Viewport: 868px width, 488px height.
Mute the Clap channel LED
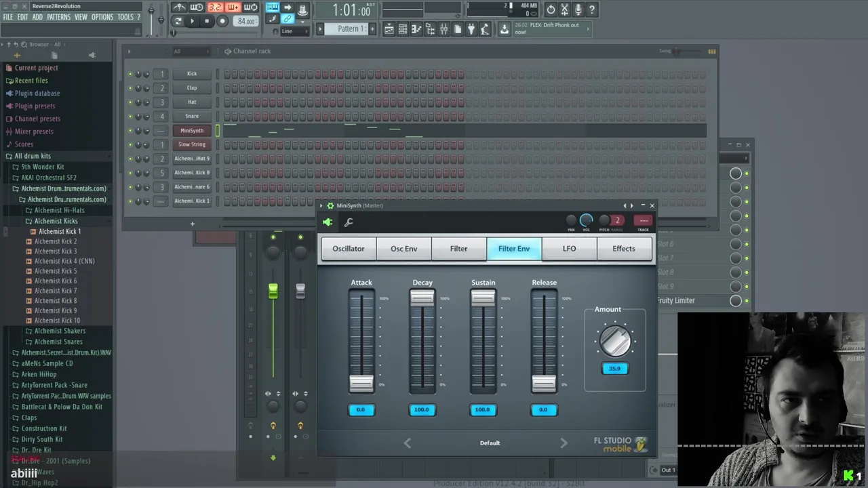click(130, 87)
